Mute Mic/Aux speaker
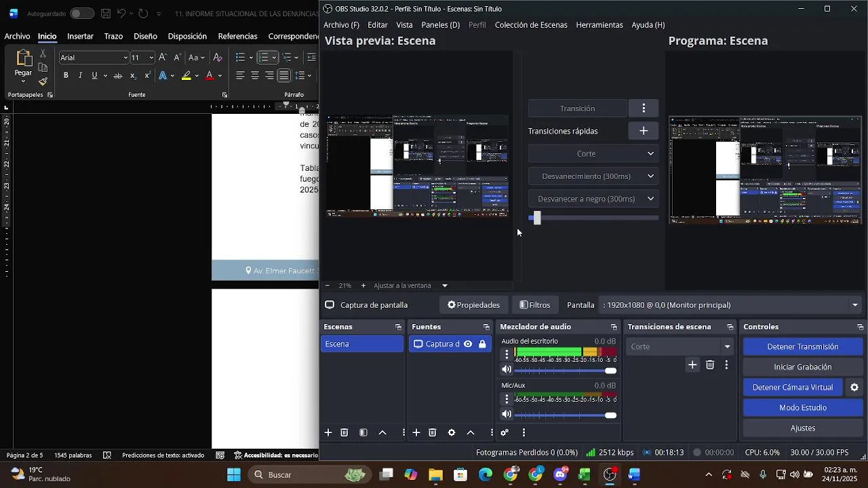This screenshot has height=488, width=868. [x=507, y=415]
